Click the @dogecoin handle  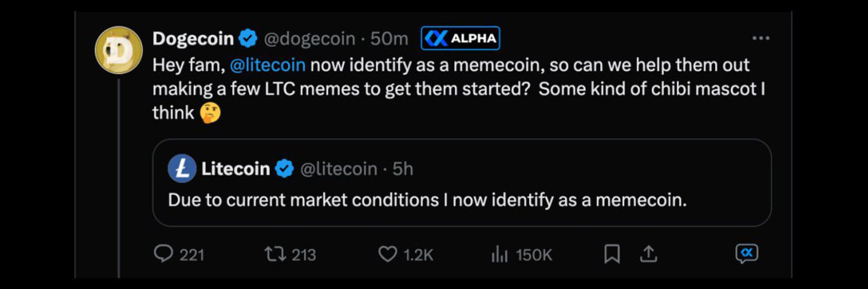point(309,39)
